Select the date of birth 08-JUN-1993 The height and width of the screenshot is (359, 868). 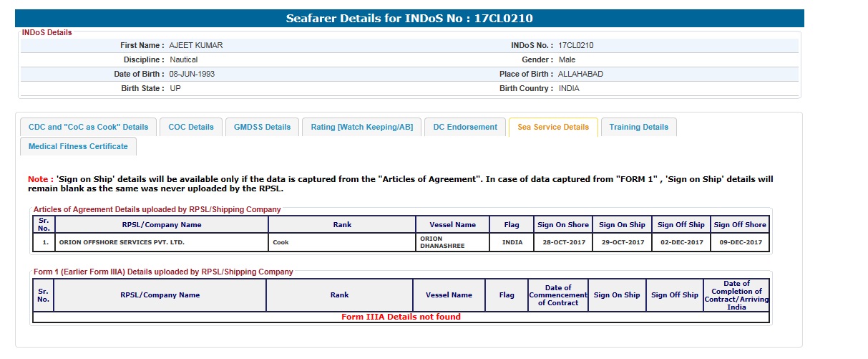[x=192, y=74]
